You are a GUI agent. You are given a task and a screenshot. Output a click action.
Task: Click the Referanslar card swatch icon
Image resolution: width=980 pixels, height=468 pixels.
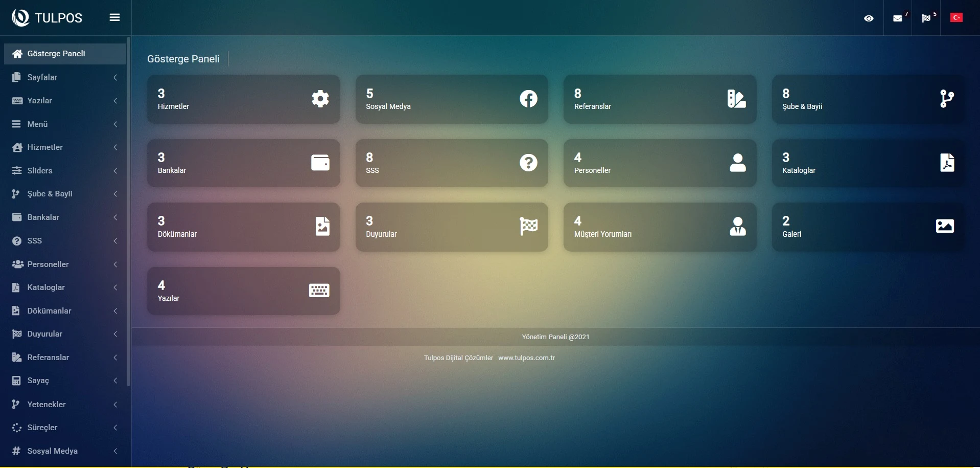tap(736, 99)
